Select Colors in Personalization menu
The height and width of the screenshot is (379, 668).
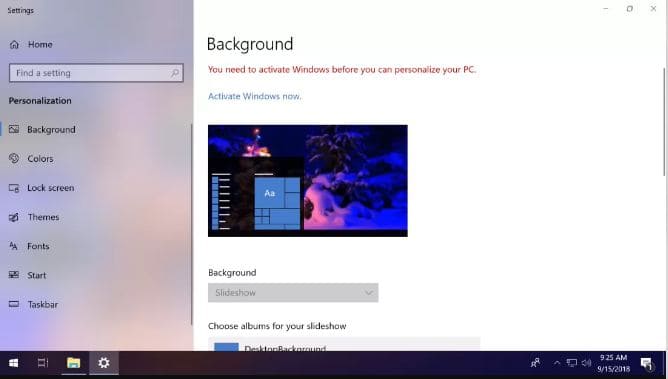click(x=40, y=158)
